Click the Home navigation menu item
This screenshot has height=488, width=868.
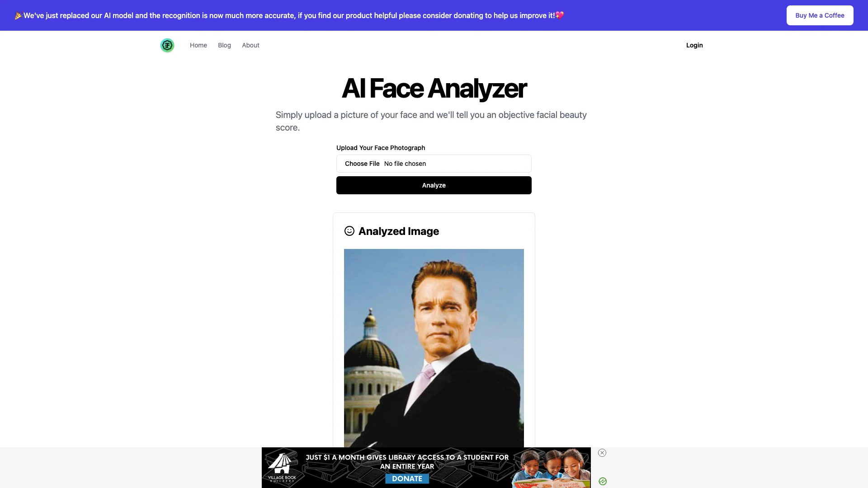point(198,45)
